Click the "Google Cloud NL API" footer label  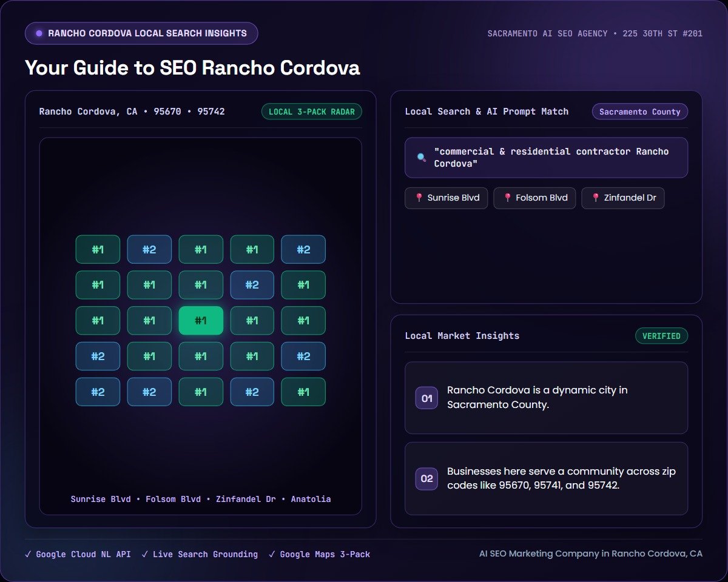pos(84,554)
